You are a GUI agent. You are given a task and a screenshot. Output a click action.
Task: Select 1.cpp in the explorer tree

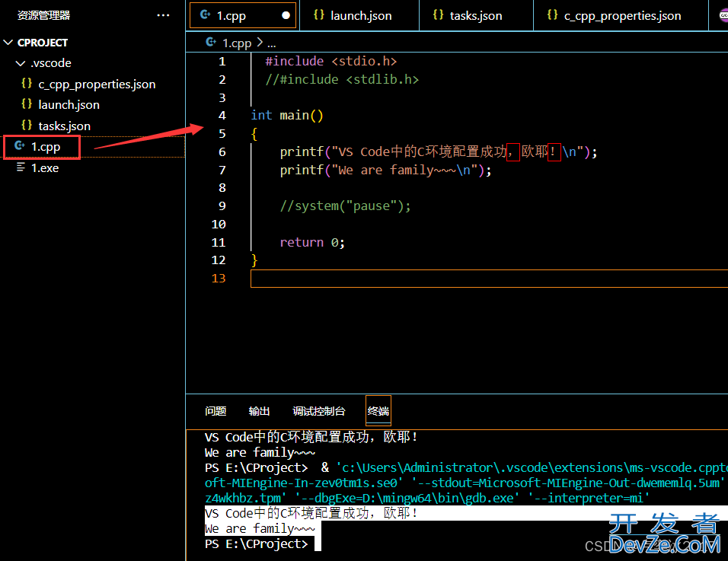(x=46, y=147)
